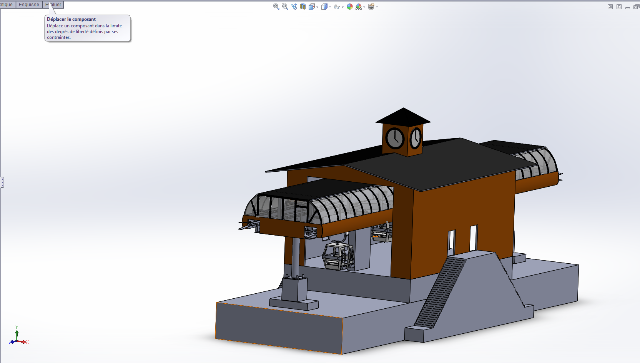Switch to the Evaluer tab

(53, 4)
